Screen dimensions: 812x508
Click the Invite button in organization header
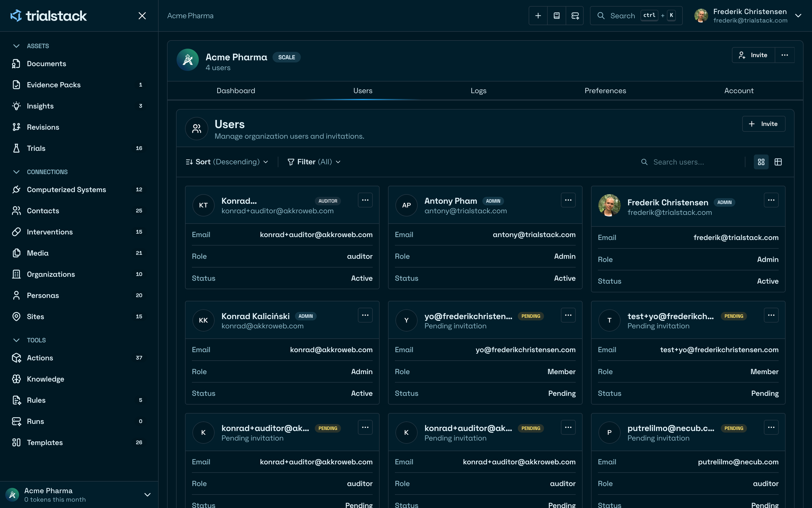[x=753, y=55]
